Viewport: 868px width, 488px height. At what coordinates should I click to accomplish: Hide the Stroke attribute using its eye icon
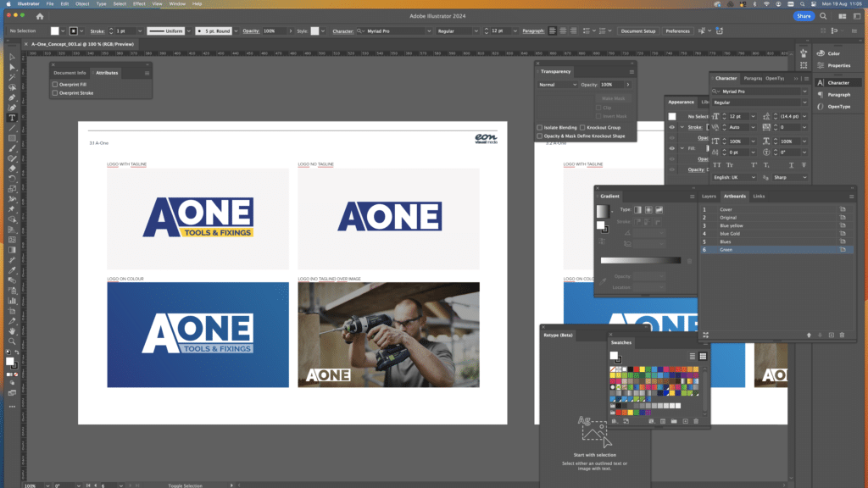[672, 127]
